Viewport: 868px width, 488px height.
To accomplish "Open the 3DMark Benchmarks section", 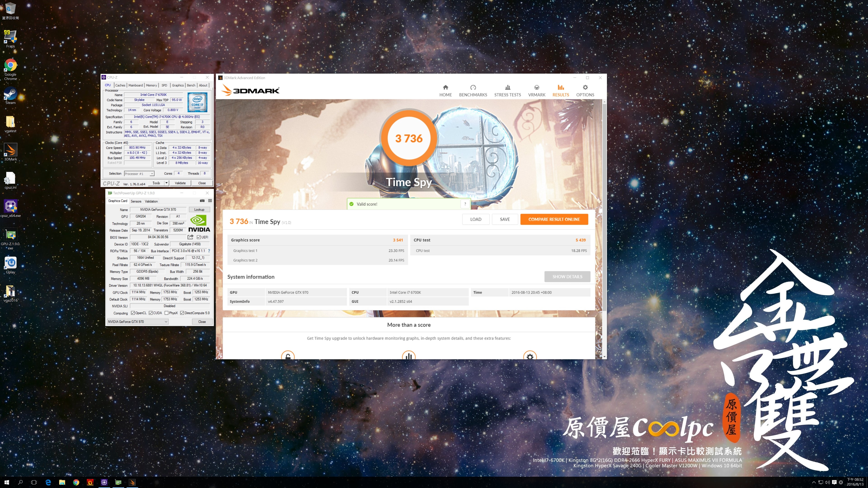I will [x=473, y=91].
